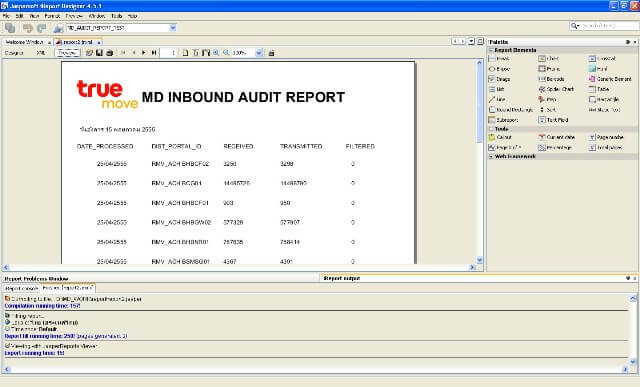The height and width of the screenshot is (387, 640).
Task: Select the Chart element in the Palette
Action: pos(548,59)
